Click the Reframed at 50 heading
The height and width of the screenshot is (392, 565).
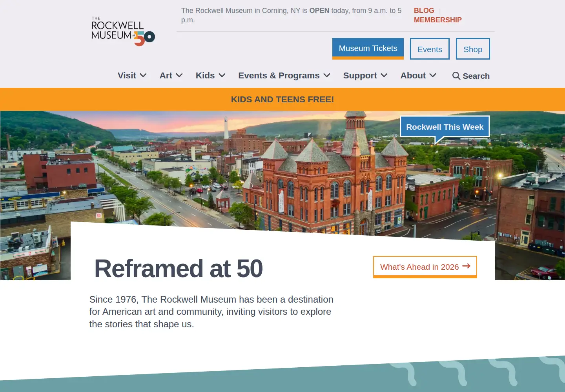click(x=179, y=269)
